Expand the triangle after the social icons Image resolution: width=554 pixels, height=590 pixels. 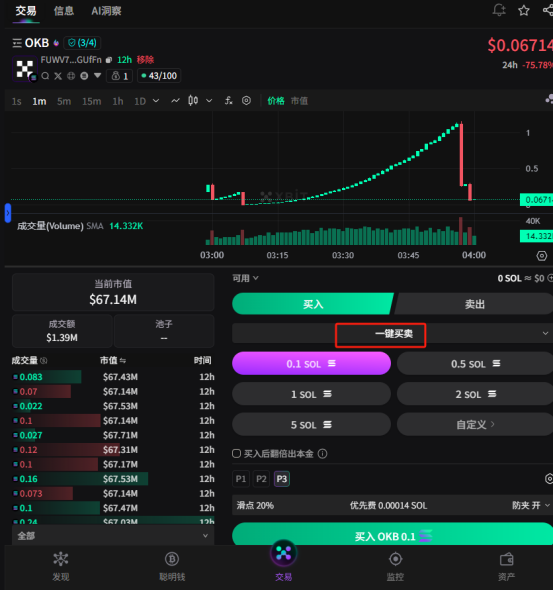[x=97, y=76]
